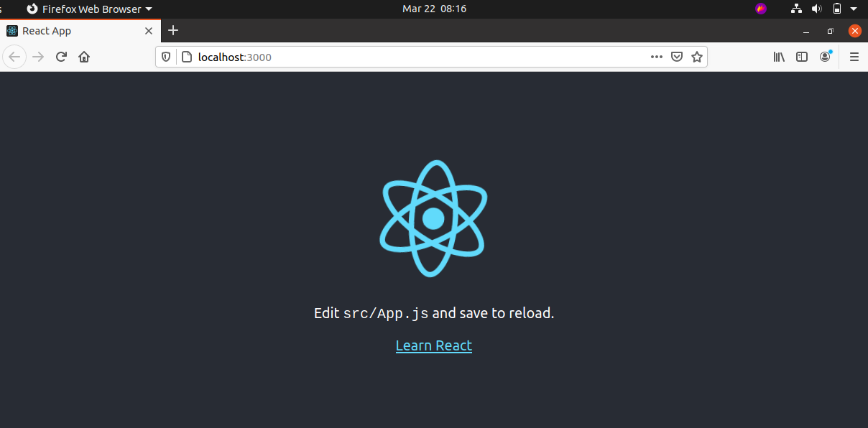Open the Library history and bookmarks icon
Viewport: 868px width, 428px height.
pos(779,57)
